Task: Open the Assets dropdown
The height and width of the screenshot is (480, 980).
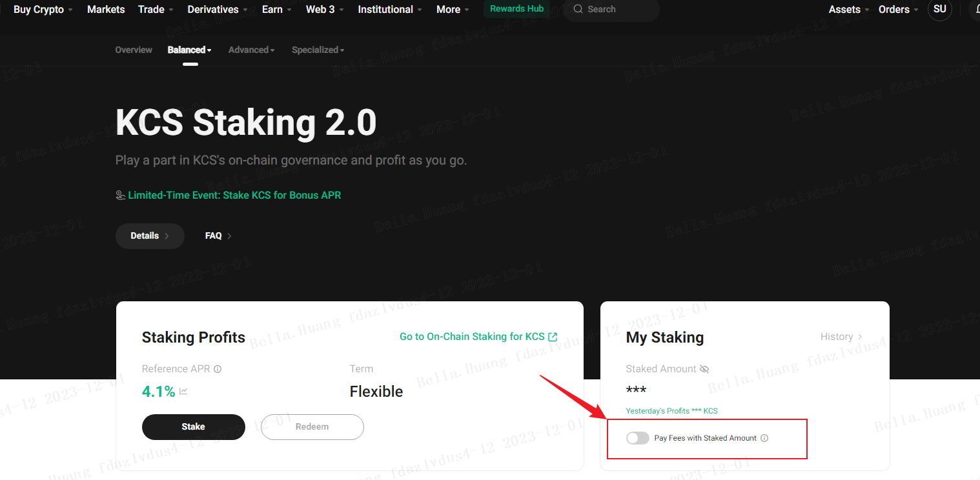Action: tap(849, 10)
